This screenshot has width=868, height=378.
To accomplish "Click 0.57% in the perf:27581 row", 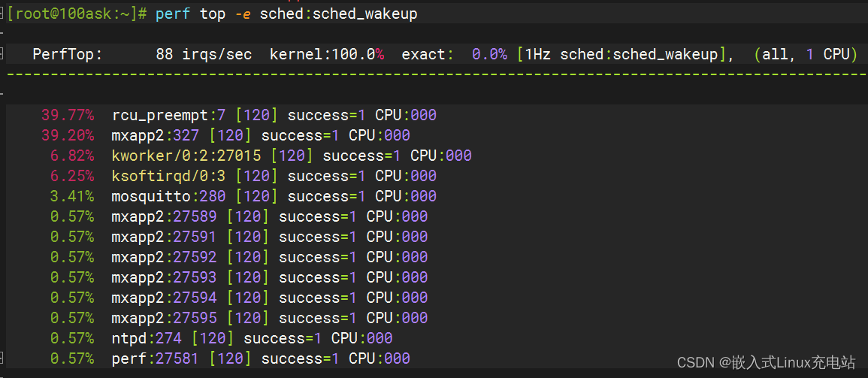I will coord(72,358).
